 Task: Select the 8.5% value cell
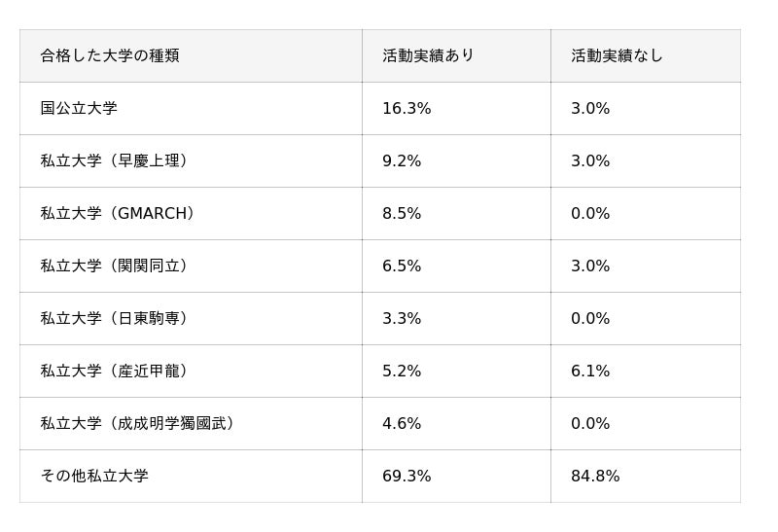[402, 213]
